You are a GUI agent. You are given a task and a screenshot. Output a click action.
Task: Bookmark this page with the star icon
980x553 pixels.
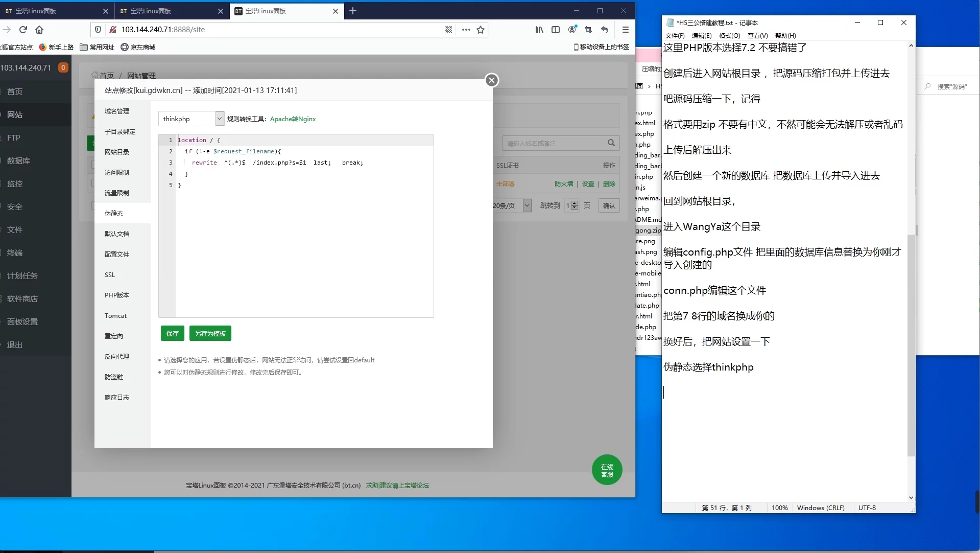481,30
